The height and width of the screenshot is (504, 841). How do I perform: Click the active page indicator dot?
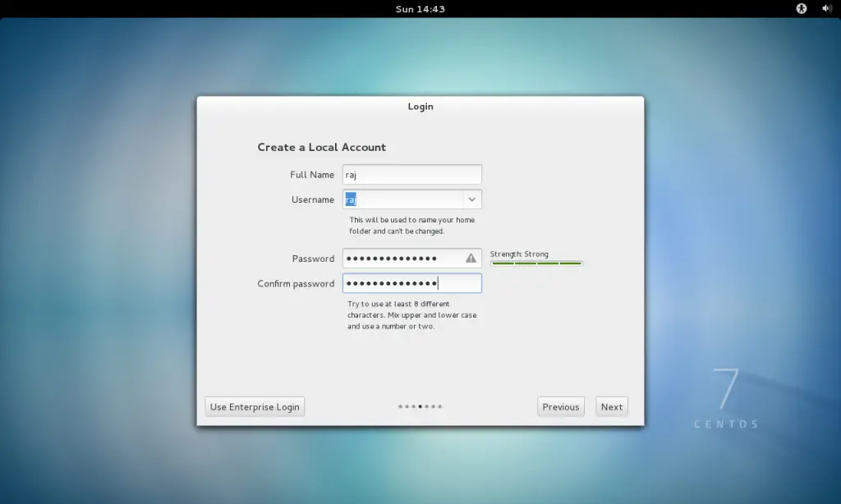click(x=420, y=406)
